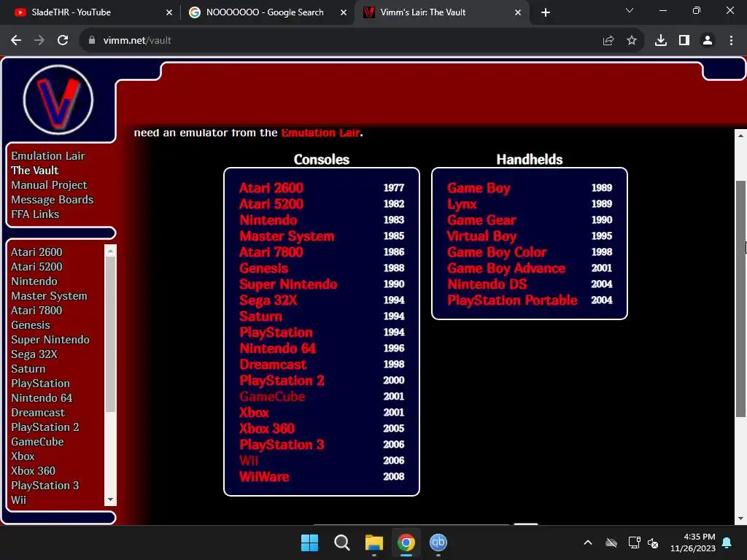Open Super Nintendo in Consoles list
747x560 pixels.
click(288, 284)
